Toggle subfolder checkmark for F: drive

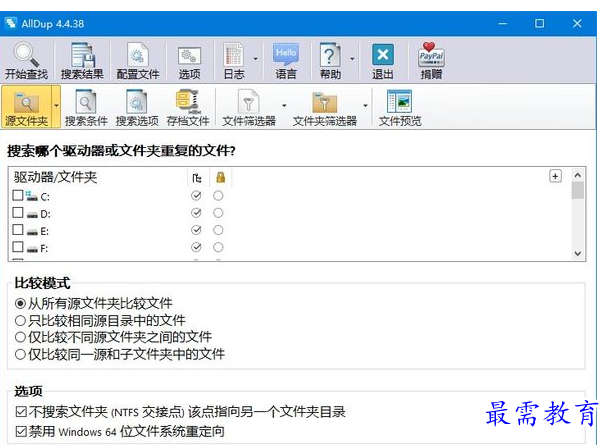[x=196, y=247]
